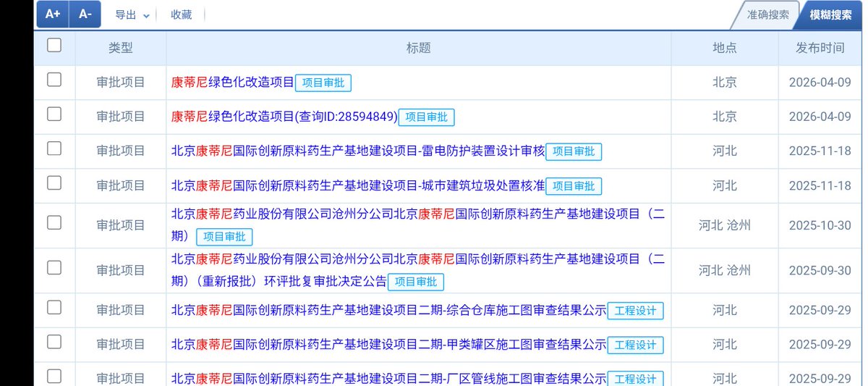868x386 pixels.
Task: Click 河北 location in 雷电防护装置设计审核 row
Action: pos(725,151)
